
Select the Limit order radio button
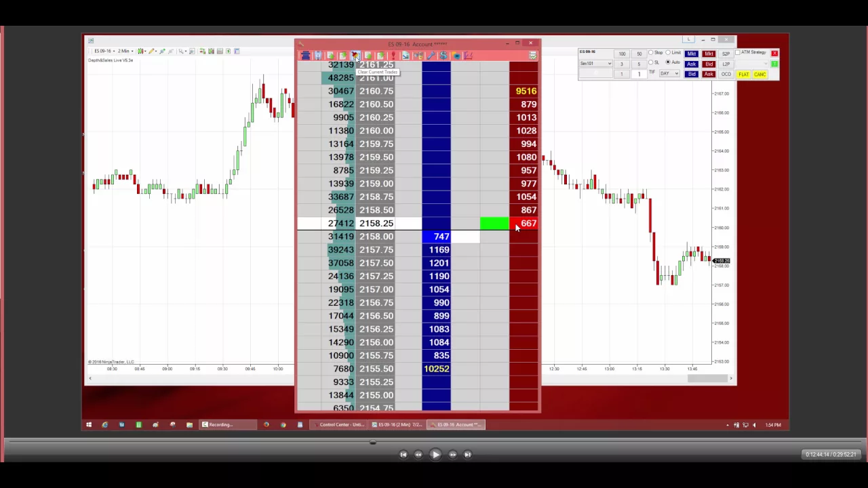(x=668, y=52)
